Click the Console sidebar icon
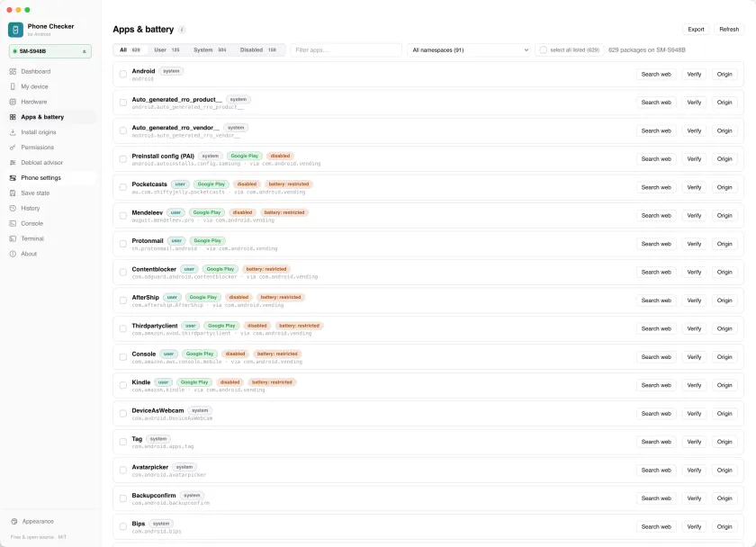The height and width of the screenshot is (547, 756). (13, 224)
